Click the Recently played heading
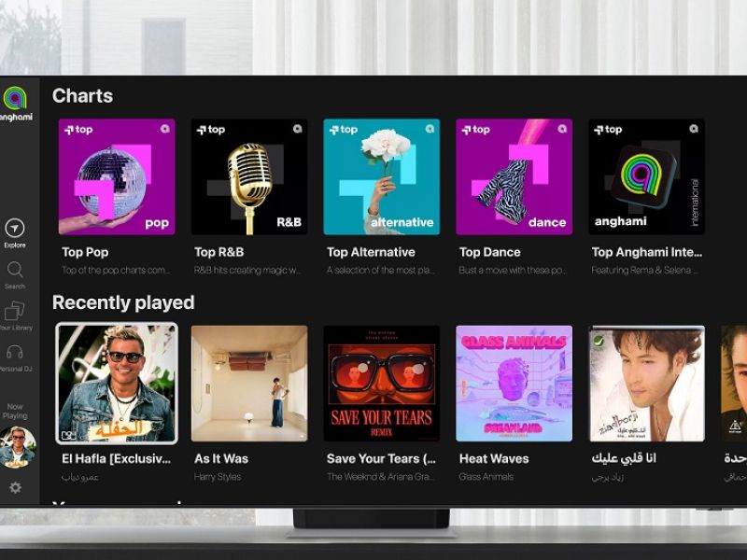The height and width of the screenshot is (560, 747). 123,302
